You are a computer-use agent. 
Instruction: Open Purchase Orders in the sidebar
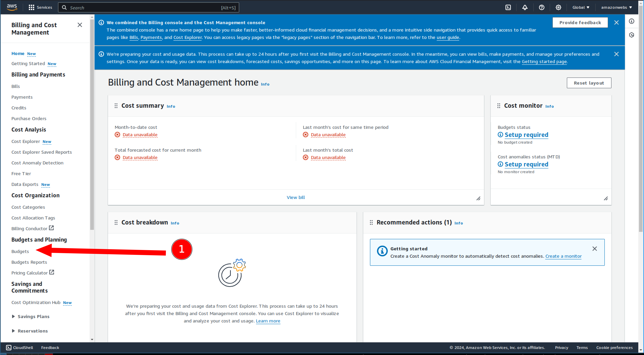[29, 119]
